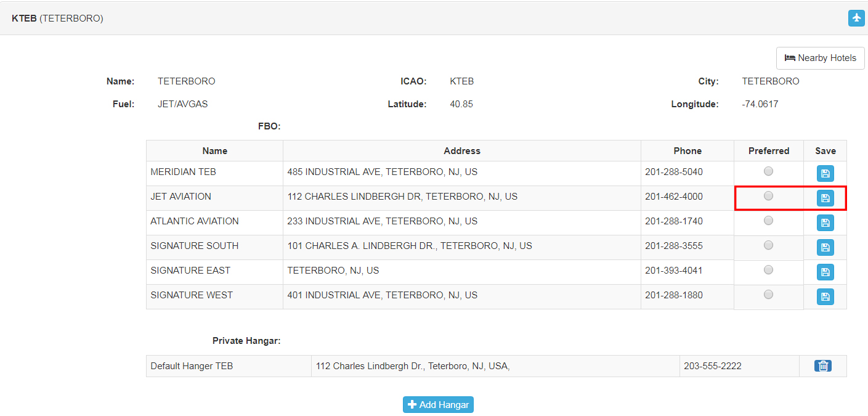Mark SIGNATURE WEST as preferred FBO
The image size is (868, 416).
(768, 295)
